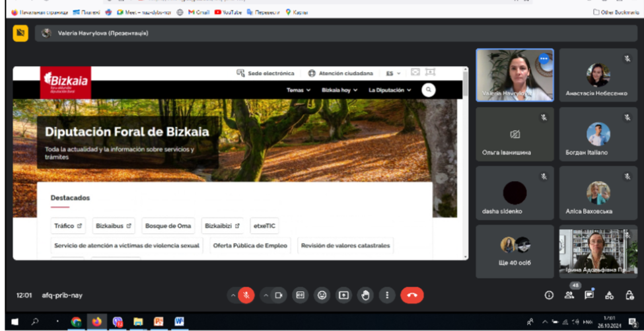Open chat with everyone icon

pos(589,295)
